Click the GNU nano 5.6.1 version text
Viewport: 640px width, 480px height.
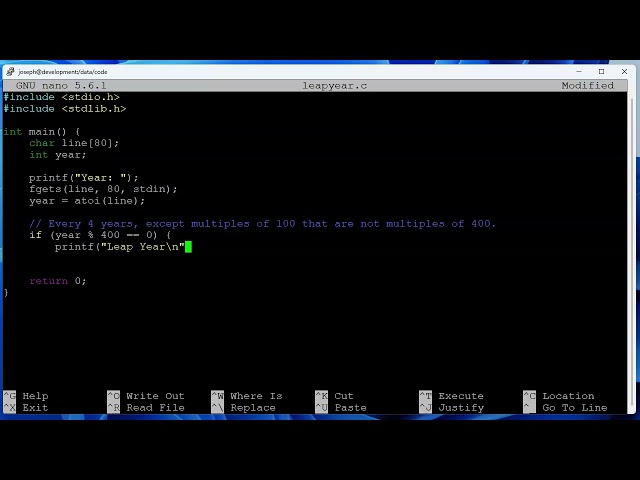61,86
